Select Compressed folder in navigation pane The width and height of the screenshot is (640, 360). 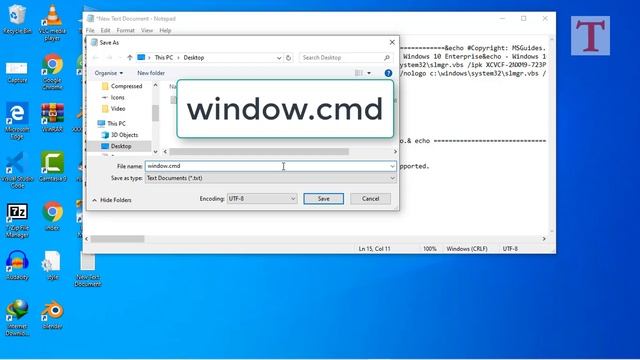(122, 86)
